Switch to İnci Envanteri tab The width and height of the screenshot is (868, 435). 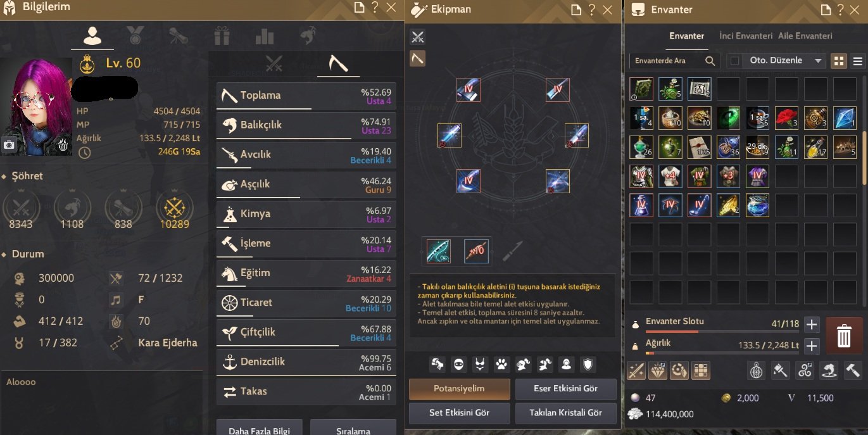tap(746, 36)
